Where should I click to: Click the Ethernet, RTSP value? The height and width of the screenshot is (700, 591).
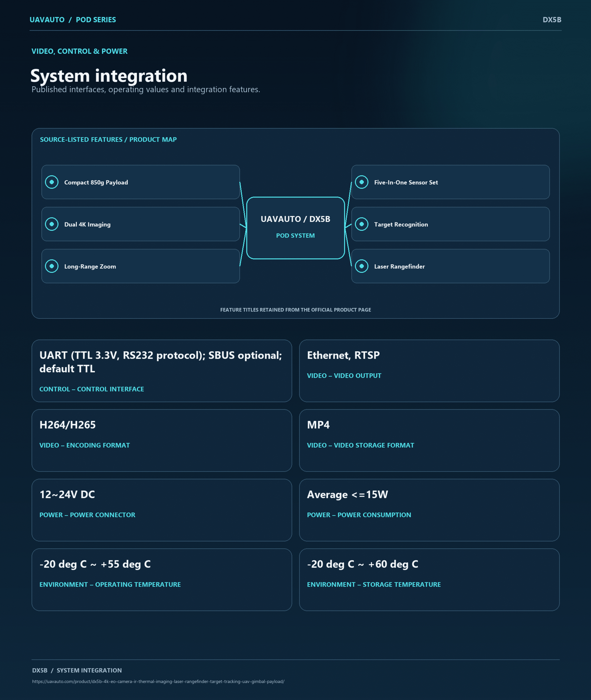(343, 355)
